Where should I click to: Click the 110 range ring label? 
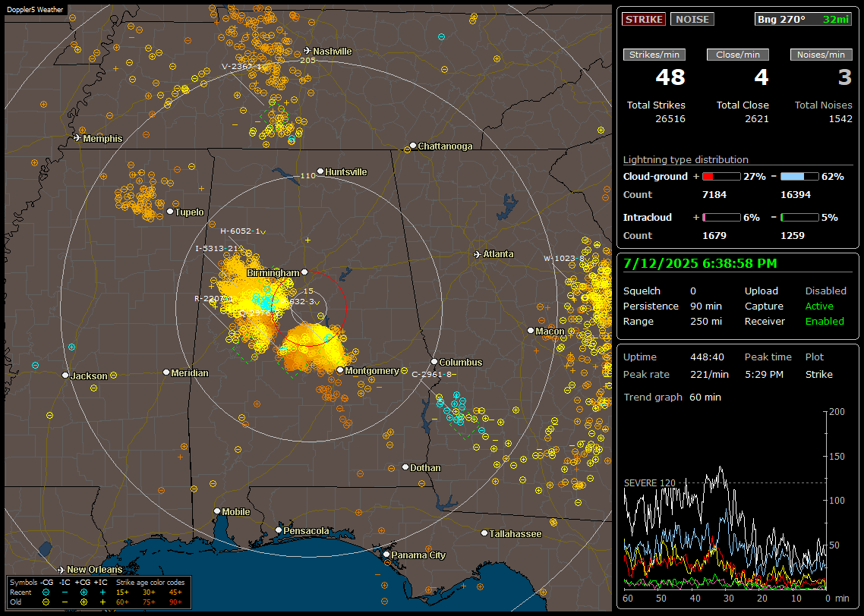coord(307,175)
